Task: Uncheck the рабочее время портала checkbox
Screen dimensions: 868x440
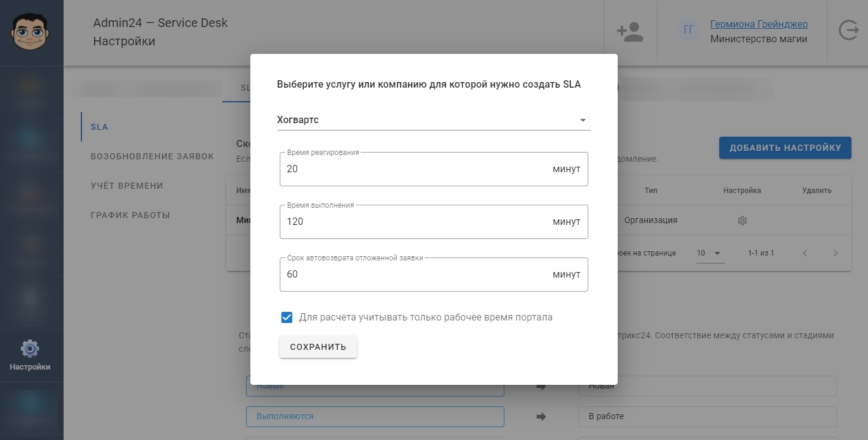Action: point(286,317)
